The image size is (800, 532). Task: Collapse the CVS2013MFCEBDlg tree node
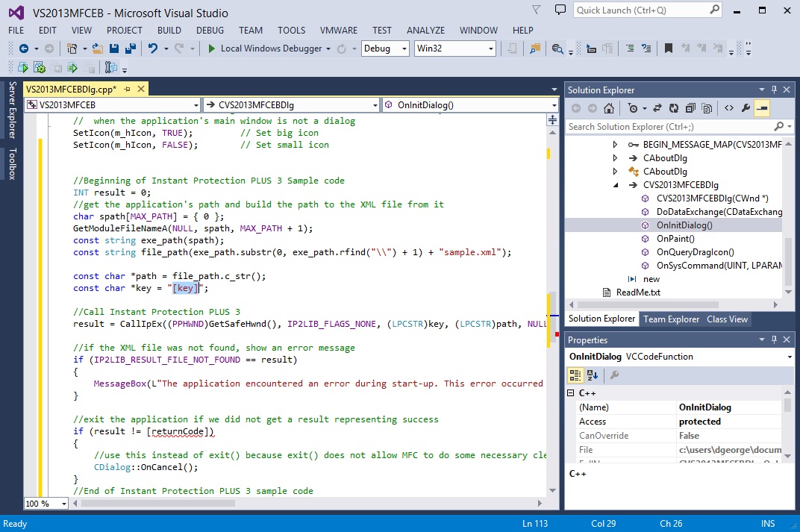pos(615,185)
